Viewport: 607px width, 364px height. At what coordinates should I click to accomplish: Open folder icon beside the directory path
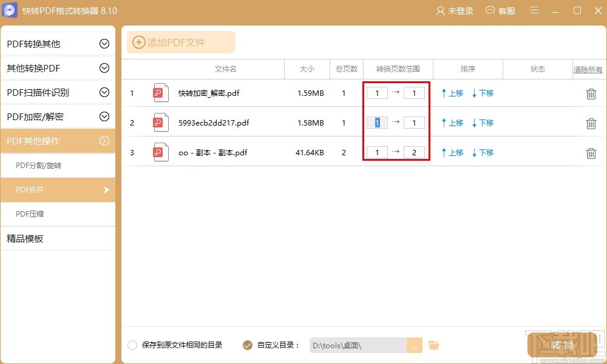(434, 345)
